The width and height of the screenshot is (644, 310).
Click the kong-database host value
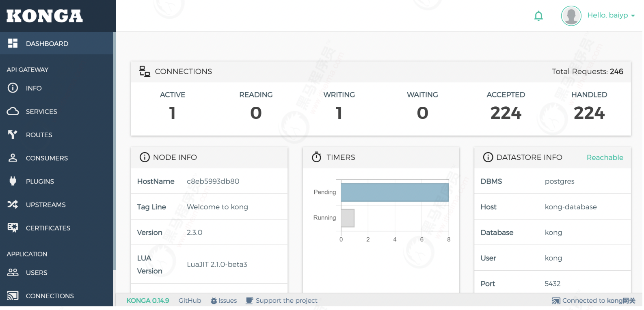click(571, 207)
